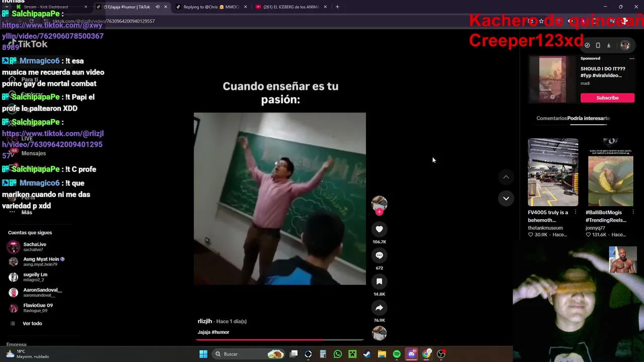Open WhatsApp from the taskbar
Image resolution: width=644 pixels, height=362 pixels.
(338, 354)
